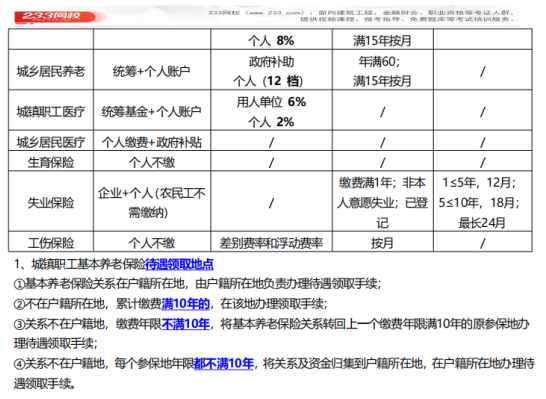Select the 城乡居民养老 table cell
This screenshot has height=399, width=546.
(x=51, y=71)
